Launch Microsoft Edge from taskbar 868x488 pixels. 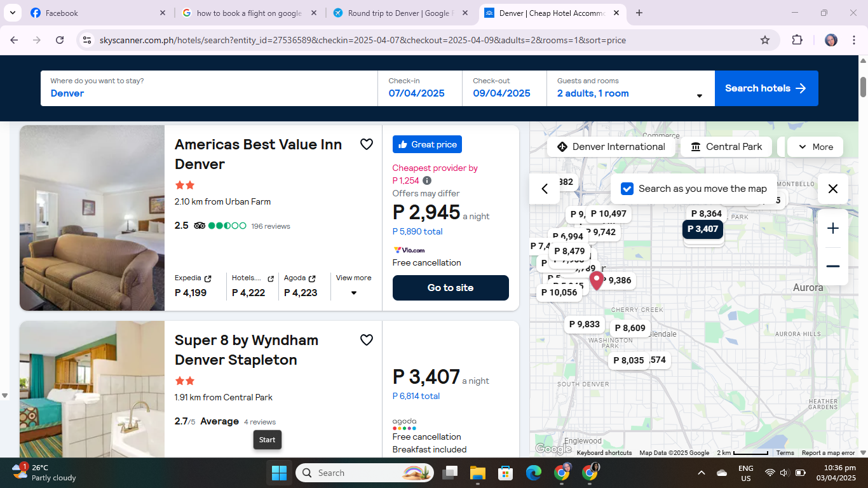533,473
